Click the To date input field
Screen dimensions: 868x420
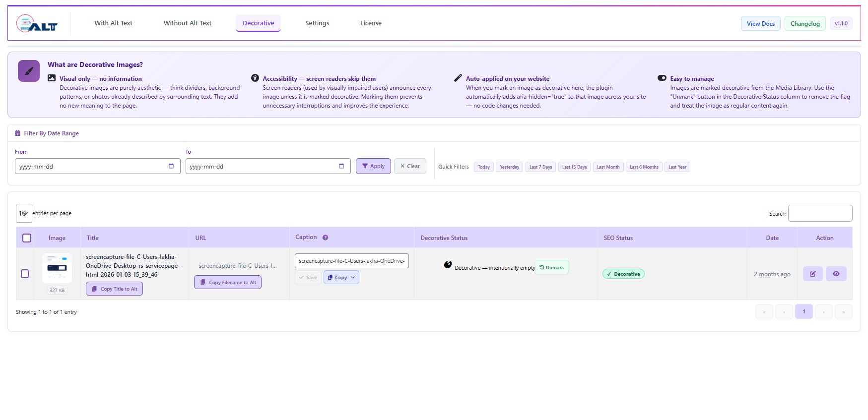pyautogui.click(x=268, y=166)
